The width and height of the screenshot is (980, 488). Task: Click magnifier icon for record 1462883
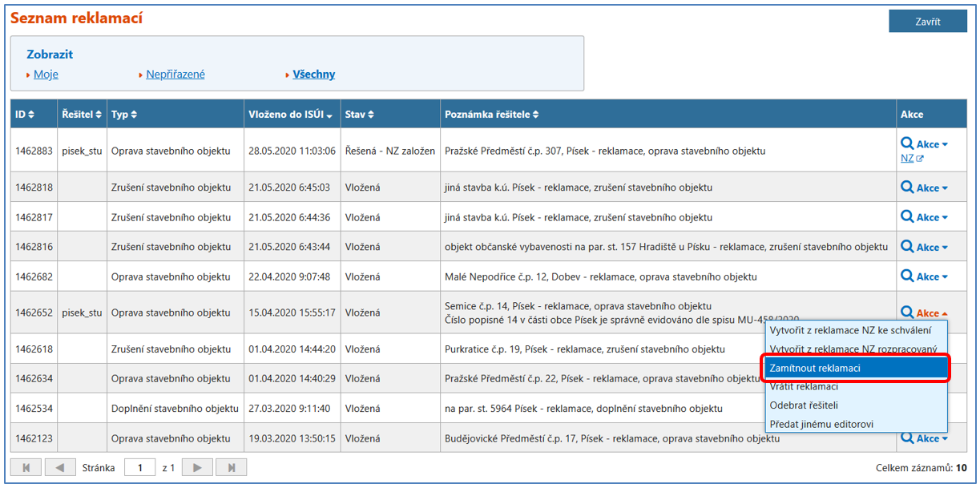[x=907, y=143]
